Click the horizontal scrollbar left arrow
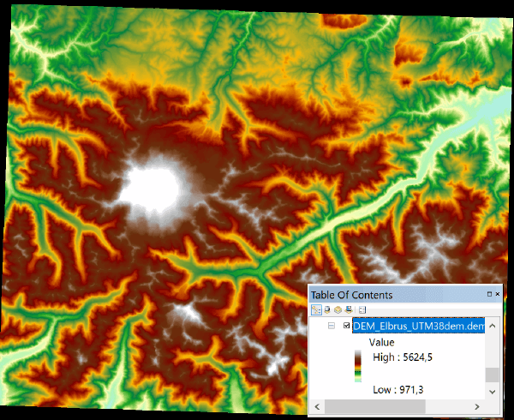The image size is (514, 420). [315, 405]
